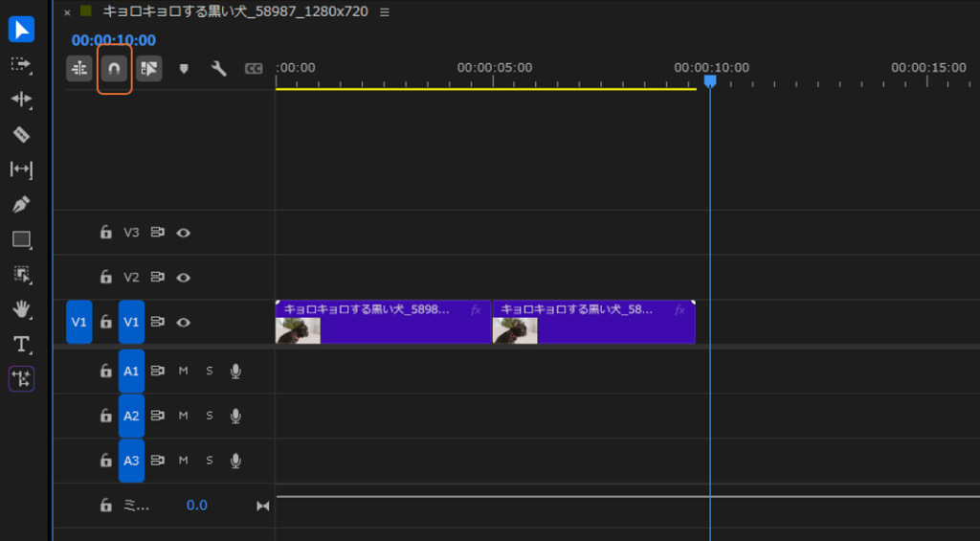Open Timeline Display Settings wrench

(x=218, y=69)
